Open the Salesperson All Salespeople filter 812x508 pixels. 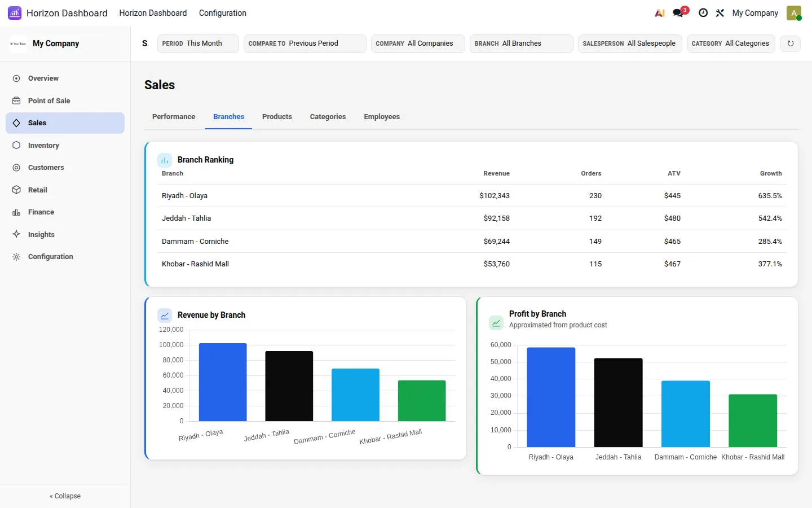630,43
